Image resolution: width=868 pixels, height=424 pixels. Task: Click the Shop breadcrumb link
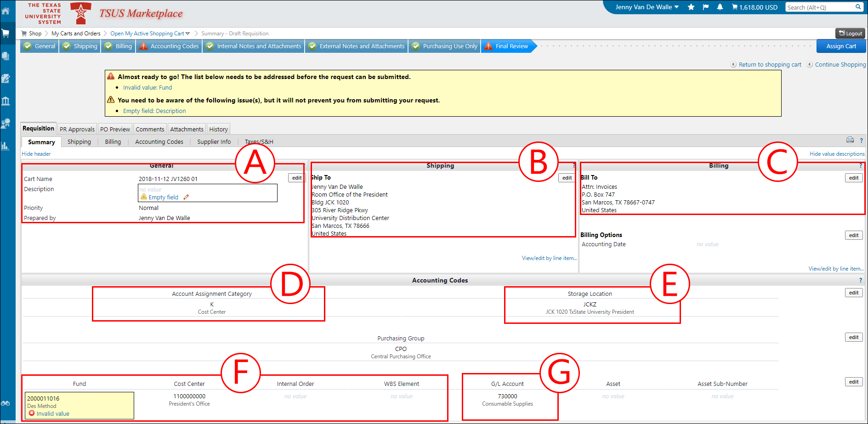35,34
